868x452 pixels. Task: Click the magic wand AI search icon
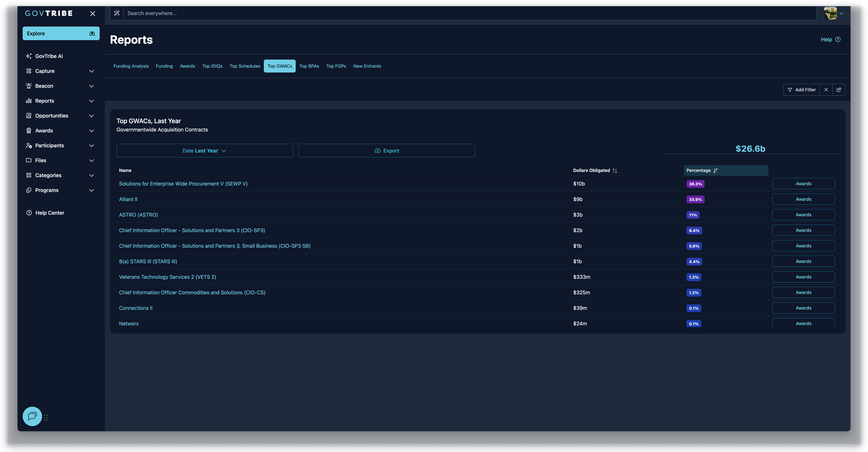coord(117,13)
